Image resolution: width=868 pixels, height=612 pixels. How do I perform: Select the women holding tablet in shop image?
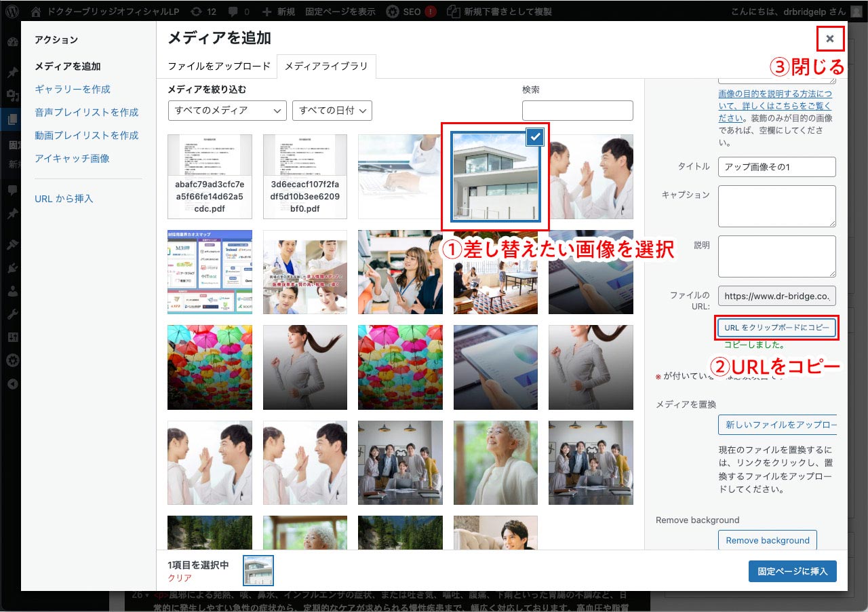pos(400,272)
